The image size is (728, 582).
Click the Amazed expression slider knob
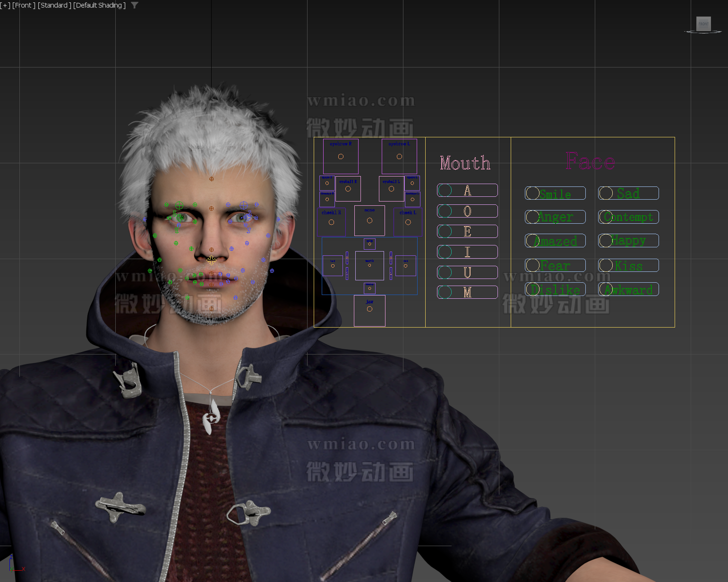[x=532, y=241]
